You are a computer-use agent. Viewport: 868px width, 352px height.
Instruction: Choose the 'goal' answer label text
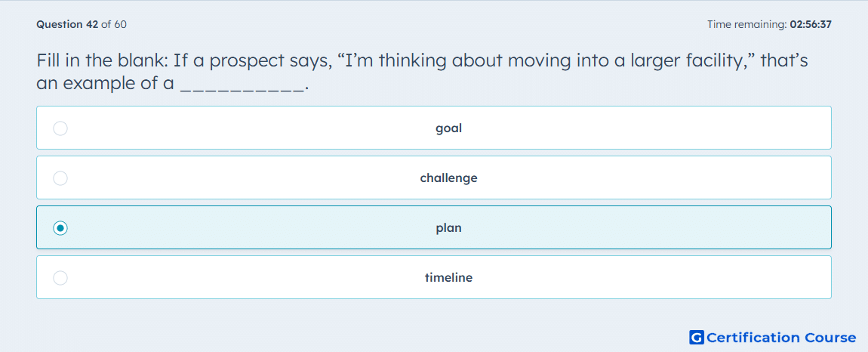[x=448, y=128]
